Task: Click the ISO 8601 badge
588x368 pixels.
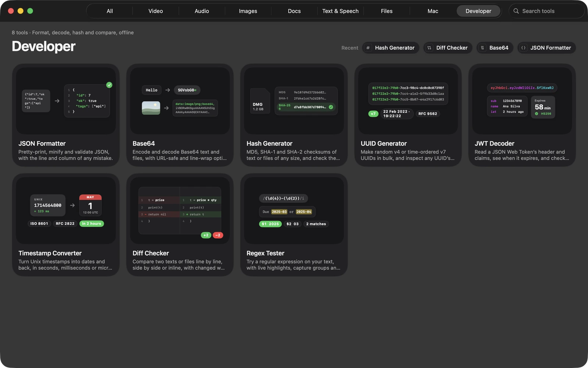Action: click(39, 224)
